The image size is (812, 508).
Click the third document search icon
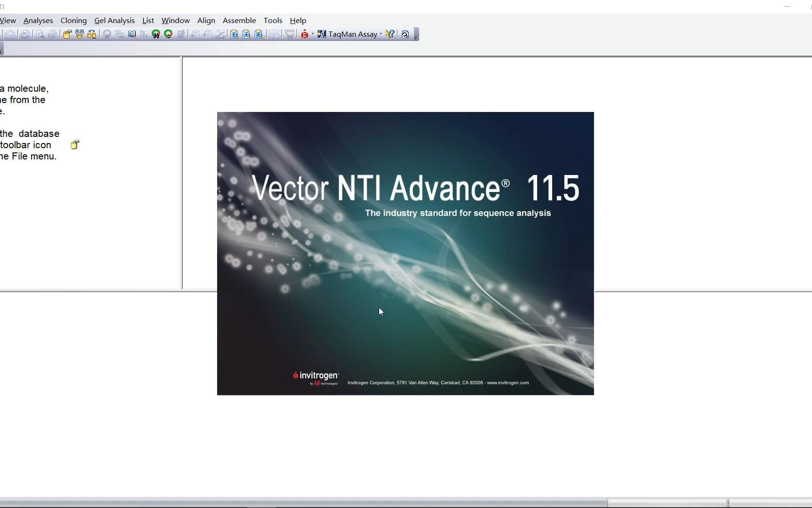point(258,34)
